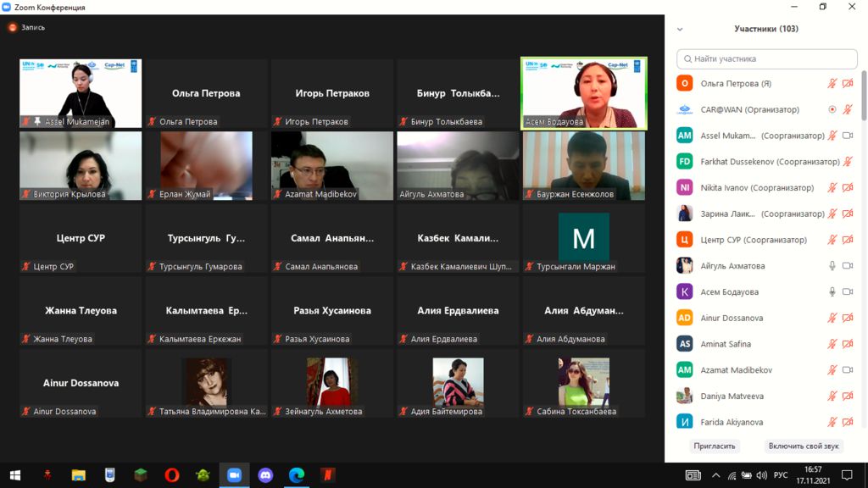Show hidden system tray icons
This screenshot has width=868, height=488.
[x=716, y=475]
